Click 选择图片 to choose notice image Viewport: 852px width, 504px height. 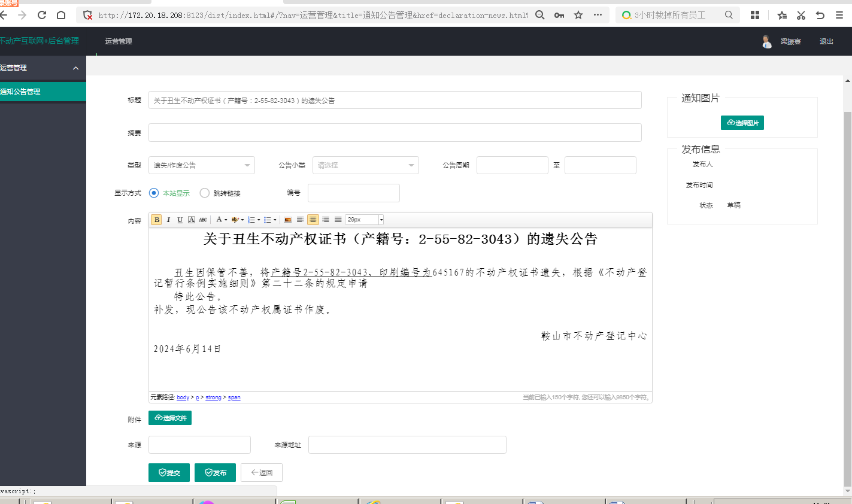pos(742,123)
